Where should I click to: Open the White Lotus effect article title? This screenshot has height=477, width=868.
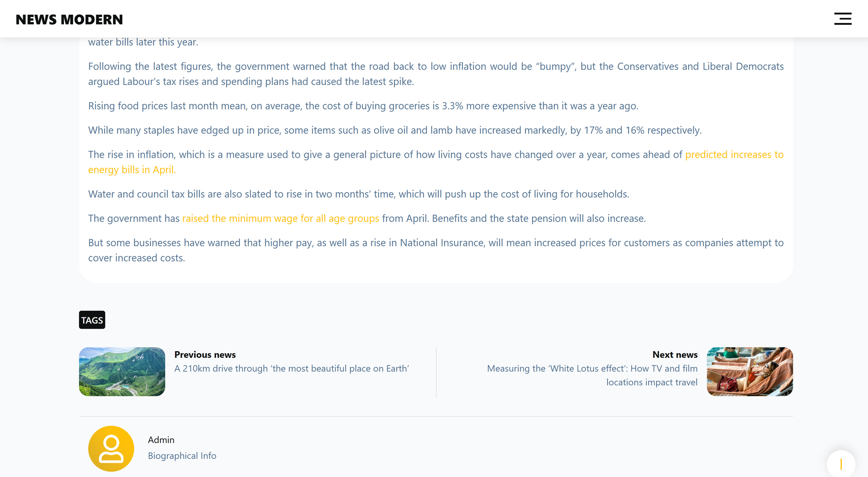coord(592,375)
